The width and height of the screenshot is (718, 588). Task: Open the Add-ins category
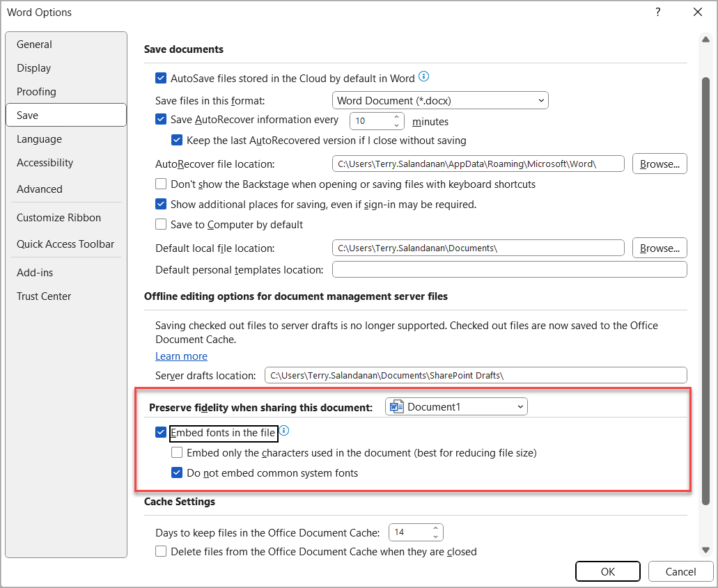pos(66,272)
